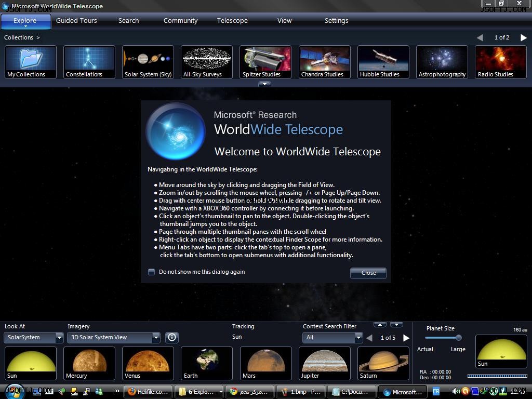Open the Look At SolarSystem dropdown

click(x=33, y=337)
